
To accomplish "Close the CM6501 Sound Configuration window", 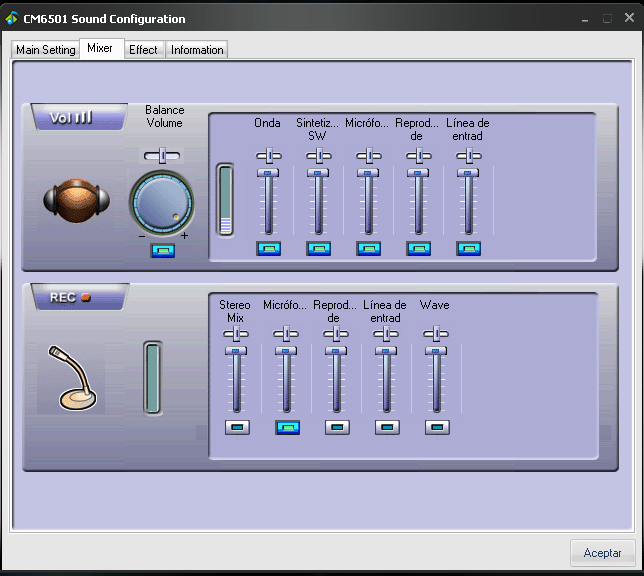I will pyautogui.click(x=629, y=18).
